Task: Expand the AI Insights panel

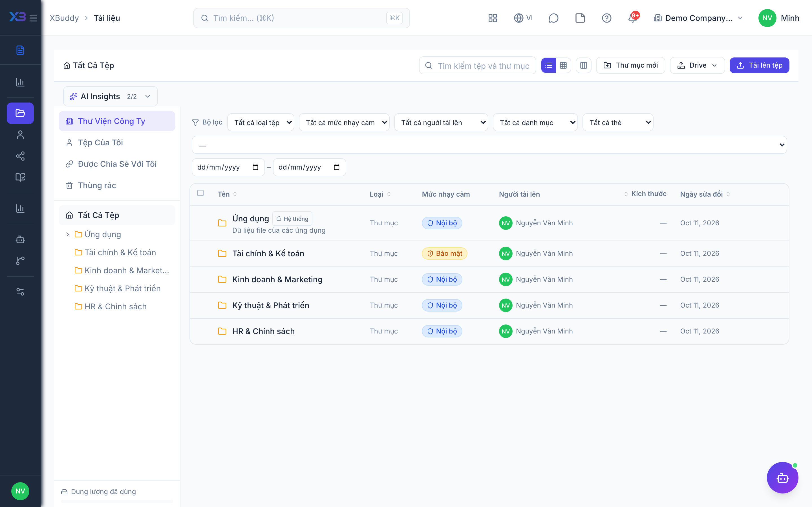Action: 111,96
